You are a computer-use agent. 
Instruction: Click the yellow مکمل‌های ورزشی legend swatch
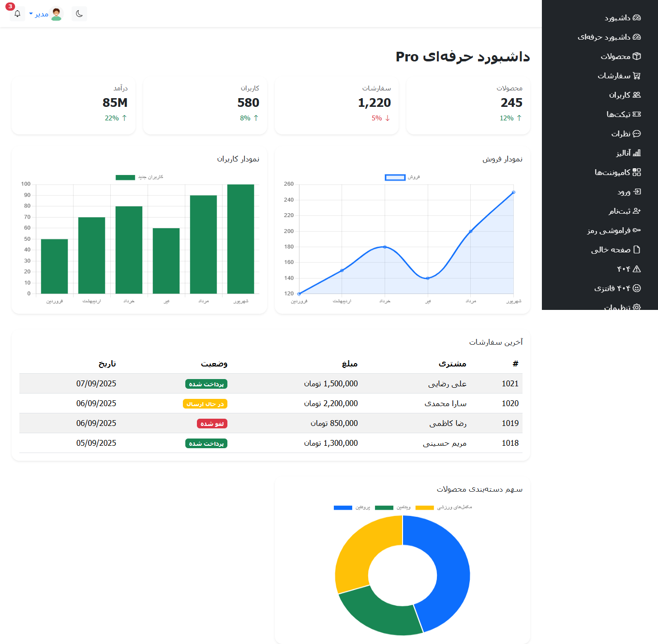424,508
